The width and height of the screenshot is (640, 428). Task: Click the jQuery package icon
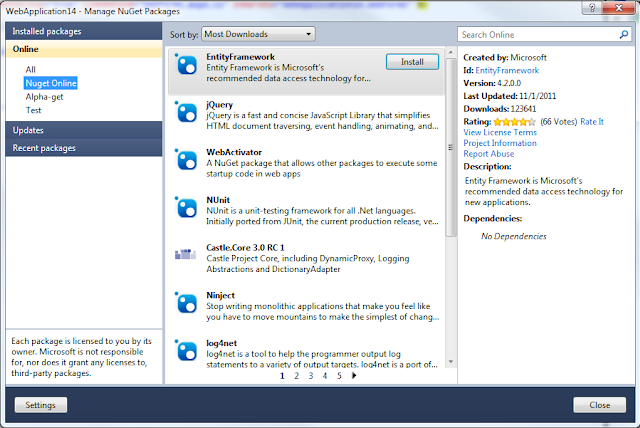(x=186, y=112)
